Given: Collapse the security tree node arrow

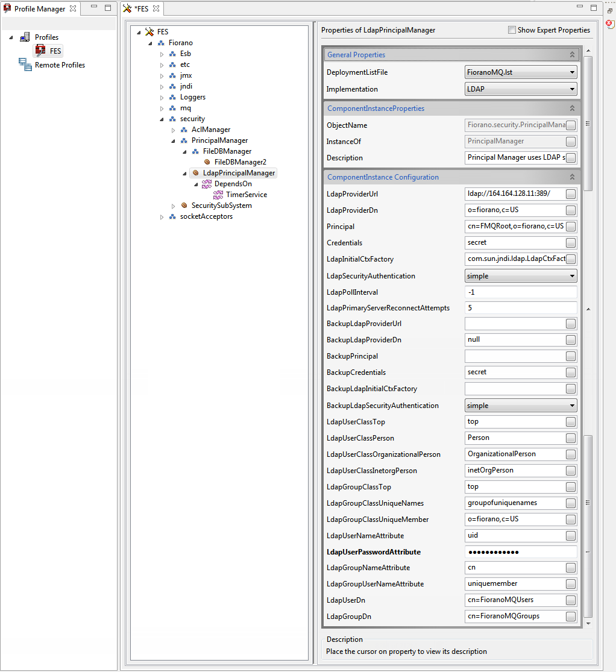Looking at the screenshot, I should point(162,119).
